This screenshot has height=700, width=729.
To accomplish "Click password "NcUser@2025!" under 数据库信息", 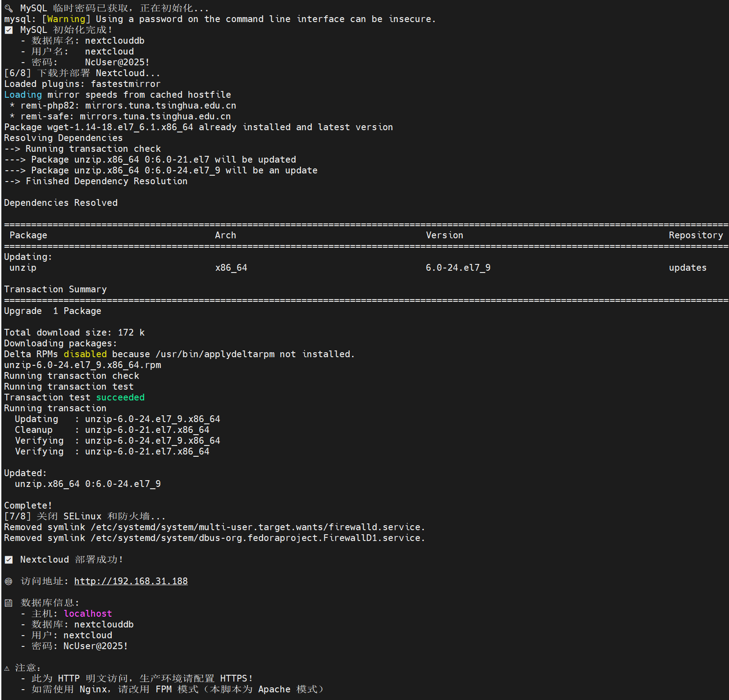I will click(96, 646).
